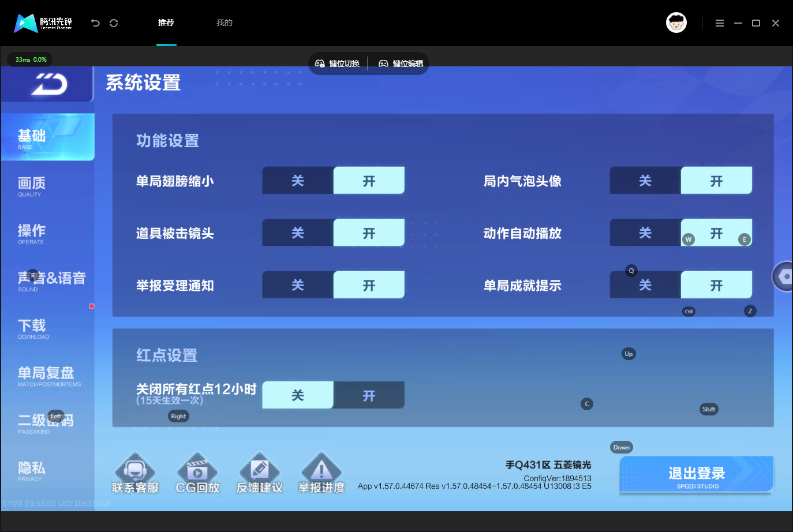Viewport: 793px width, 532px height.
Task: Click the Tencent Pioneer logo
Action: click(x=43, y=23)
